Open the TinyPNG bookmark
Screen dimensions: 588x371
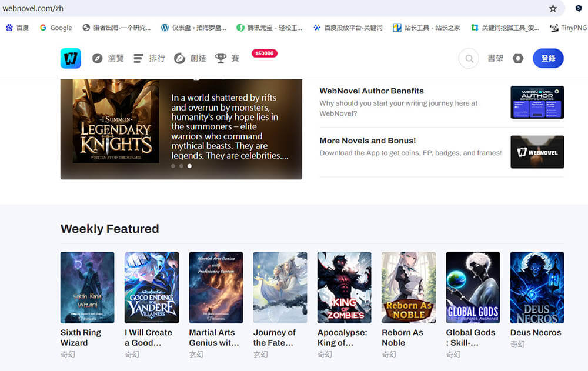[x=568, y=28]
